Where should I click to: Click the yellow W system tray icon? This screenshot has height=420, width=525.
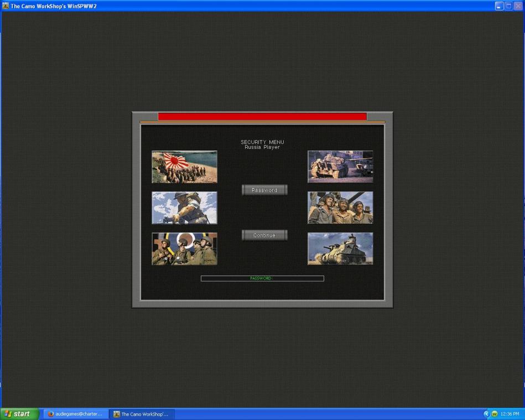[495, 414]
